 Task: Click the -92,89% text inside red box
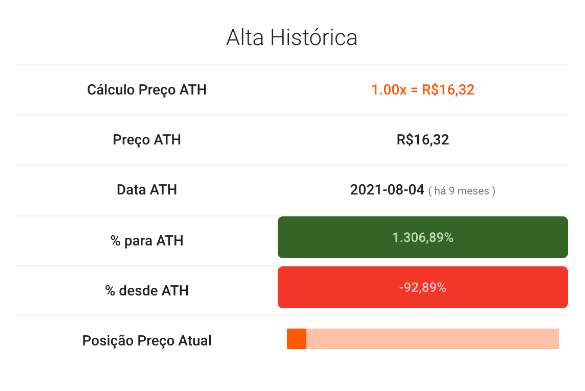coord(423,288)
